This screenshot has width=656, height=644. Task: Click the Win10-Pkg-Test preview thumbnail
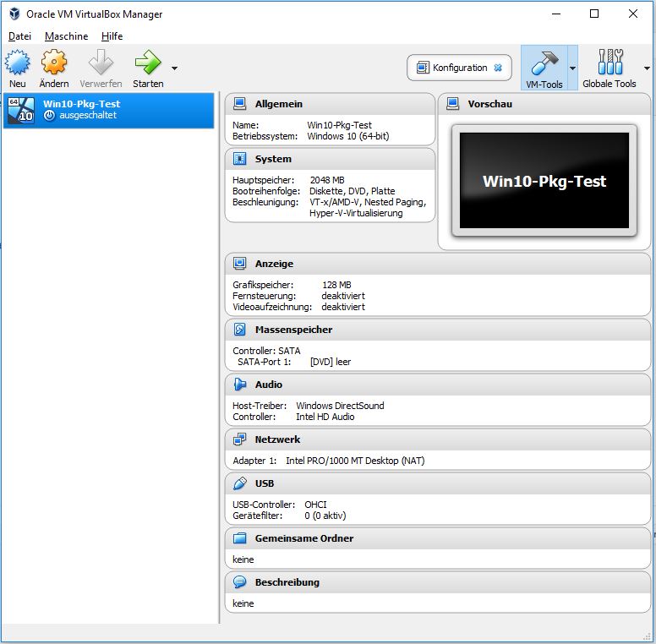(544, 181)
